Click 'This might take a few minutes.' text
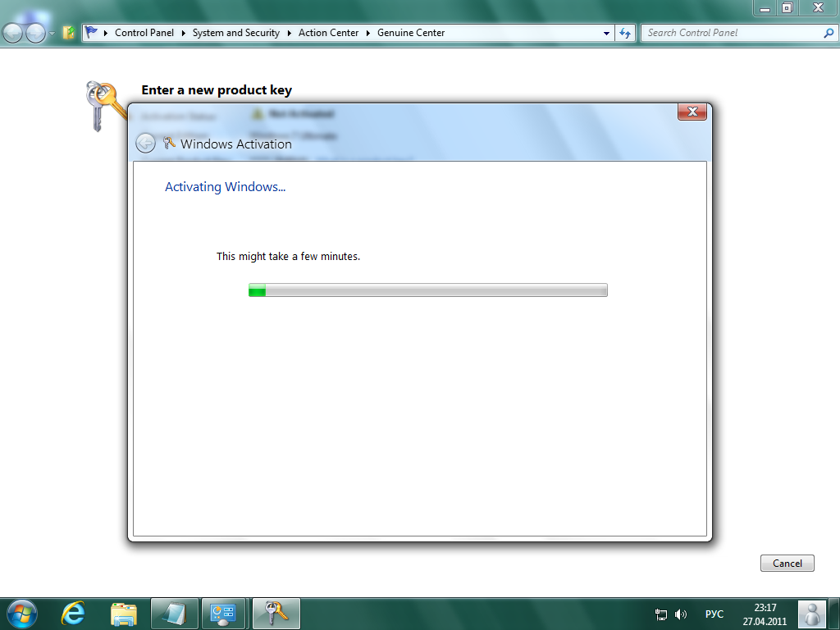 (288, 257)
